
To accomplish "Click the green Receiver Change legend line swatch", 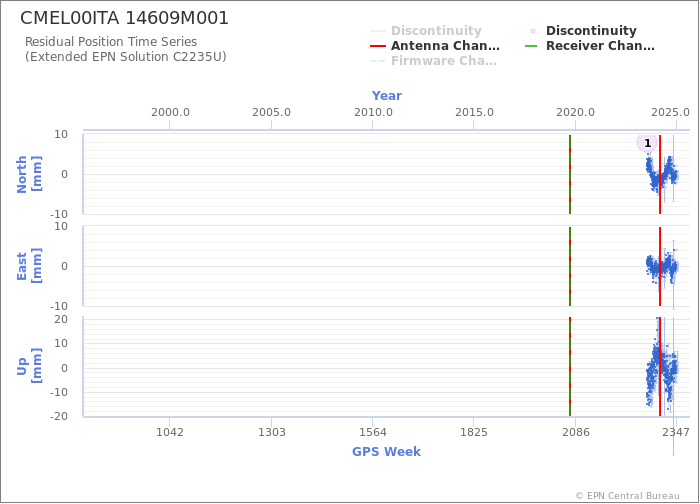I will click(531, 46).
